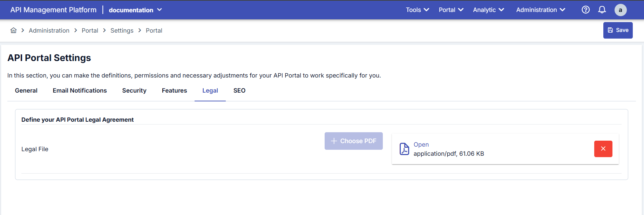
Task: Open the Security tab
Action: pos(134,90)
